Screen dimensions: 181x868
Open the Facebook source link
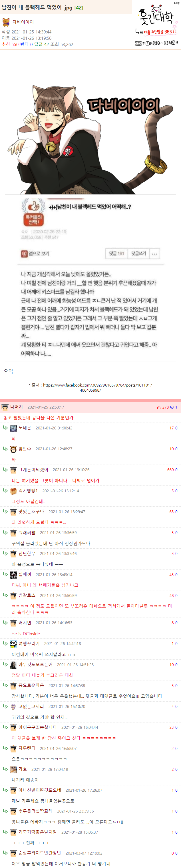[97, 387]
